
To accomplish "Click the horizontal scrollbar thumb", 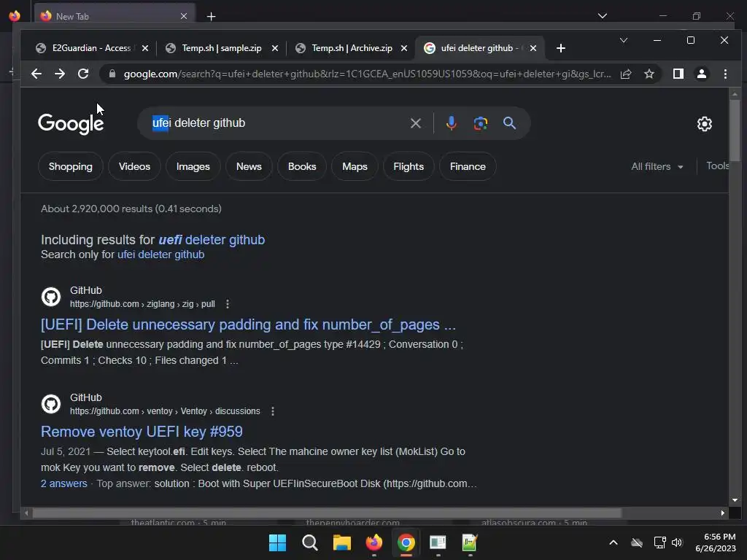I will (327, 513).
